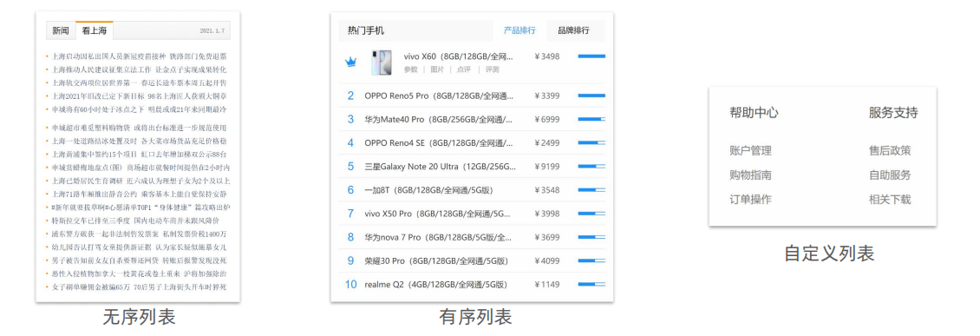Open 三星Galaxy Note 20 Ultra entry
The height and width of the screenshot is (336, 980).
point(440,167)
